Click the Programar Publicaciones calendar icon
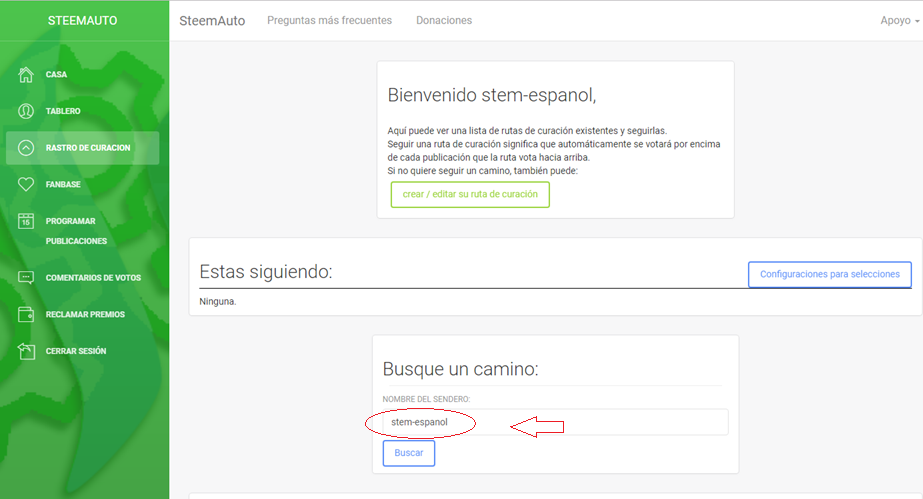 [26, 221]
